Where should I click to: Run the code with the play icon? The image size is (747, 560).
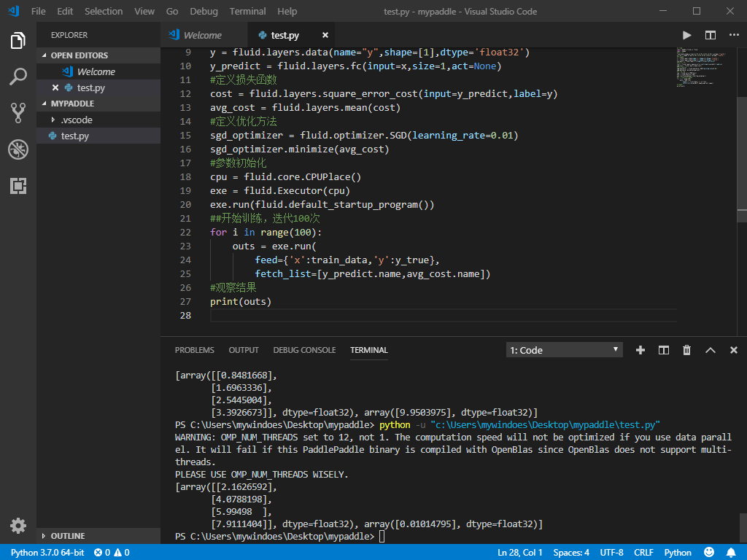(686, 35)
